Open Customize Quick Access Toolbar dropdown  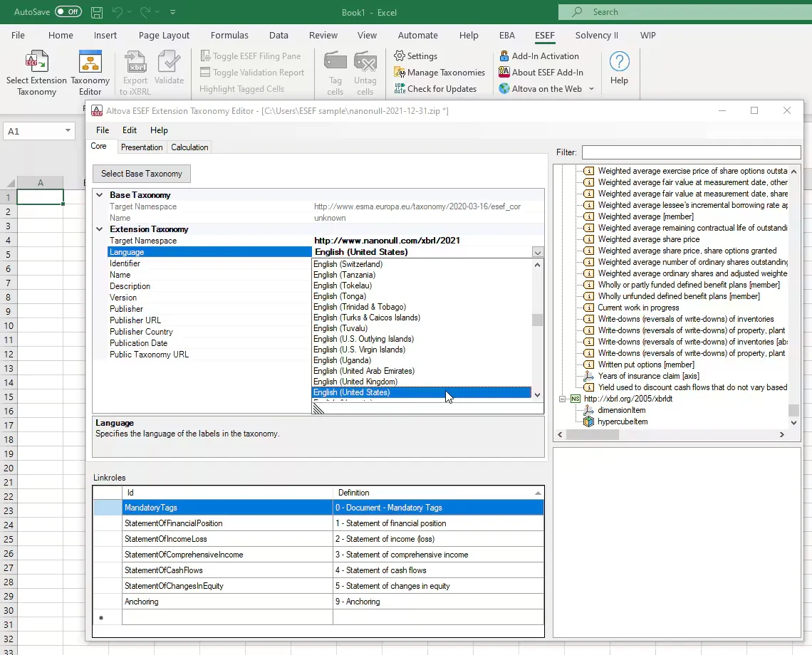click(172, 12)
